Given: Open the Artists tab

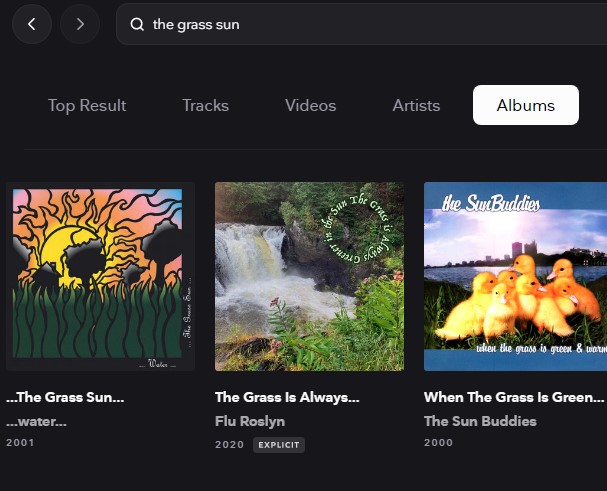Looking at the screenshot, I should tap(416, 105).
